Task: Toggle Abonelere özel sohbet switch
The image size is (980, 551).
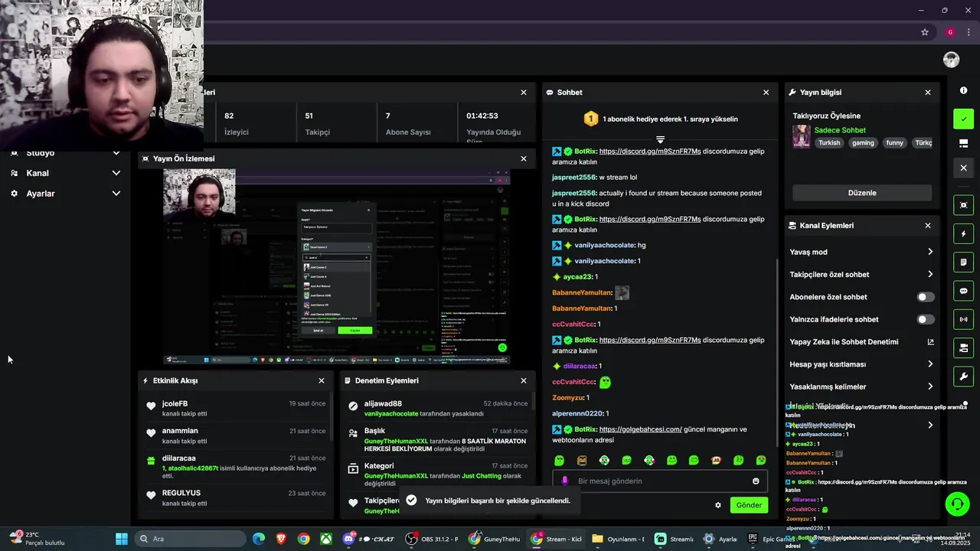Action: tap(926, 297)
